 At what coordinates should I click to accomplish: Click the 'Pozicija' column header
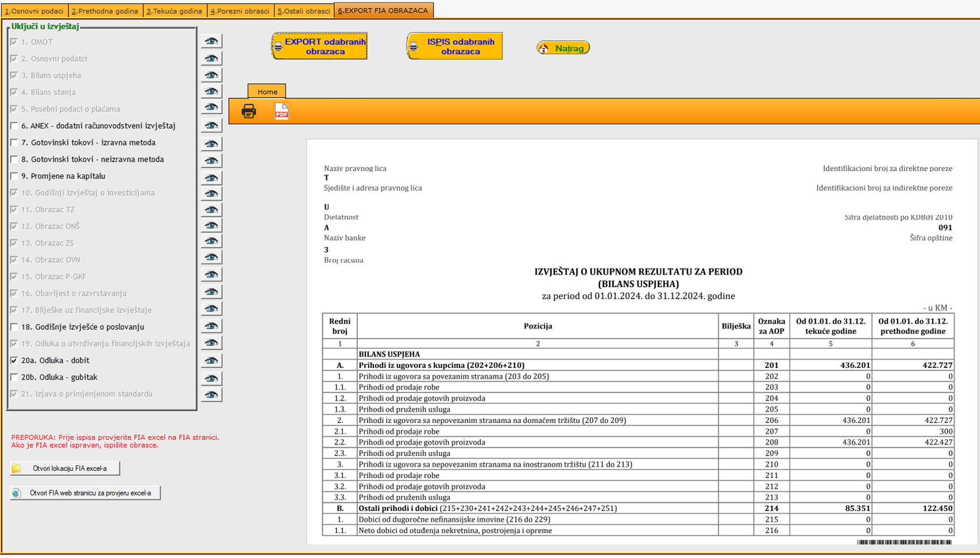(x=538, y=326)
